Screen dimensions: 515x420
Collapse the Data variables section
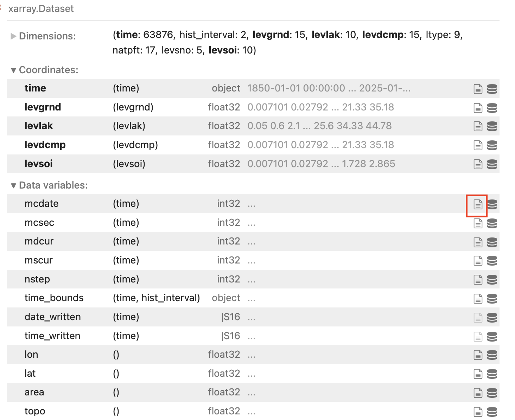(x=13, y=185)
